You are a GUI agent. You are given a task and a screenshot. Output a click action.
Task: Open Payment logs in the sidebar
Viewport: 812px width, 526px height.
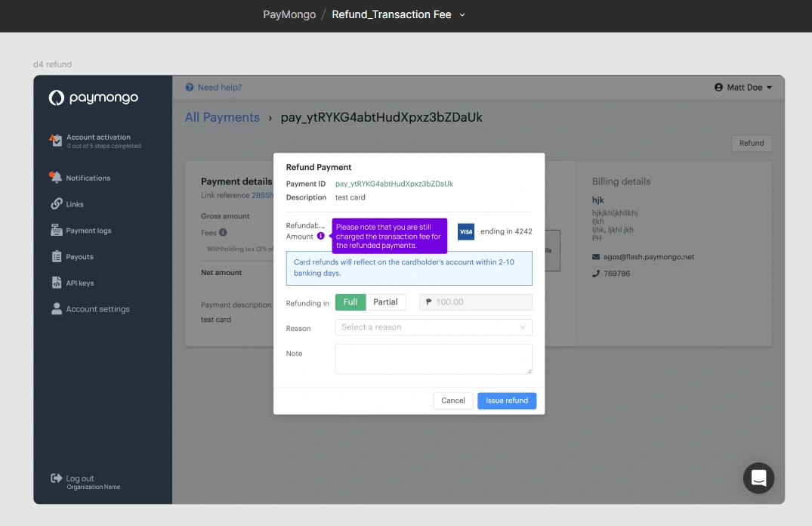point(88,231)
